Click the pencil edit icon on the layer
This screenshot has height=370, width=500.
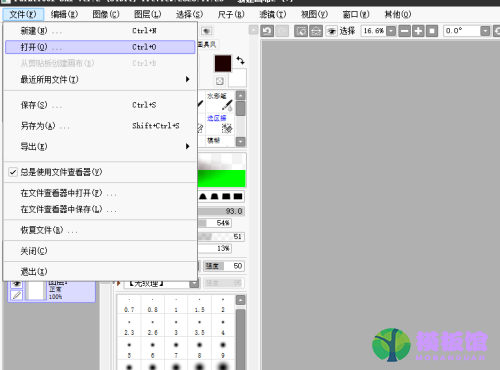16,295
